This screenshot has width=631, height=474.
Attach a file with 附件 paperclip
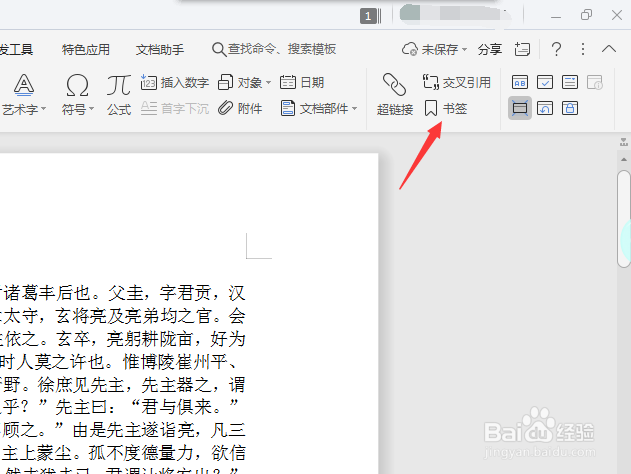coord(240,108)
